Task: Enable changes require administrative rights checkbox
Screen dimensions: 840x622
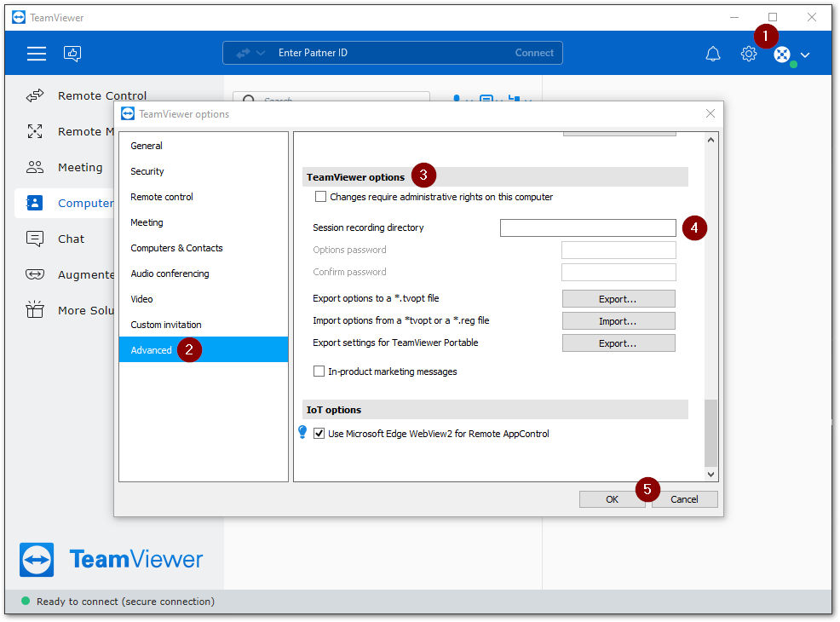Action: [320, 197]
